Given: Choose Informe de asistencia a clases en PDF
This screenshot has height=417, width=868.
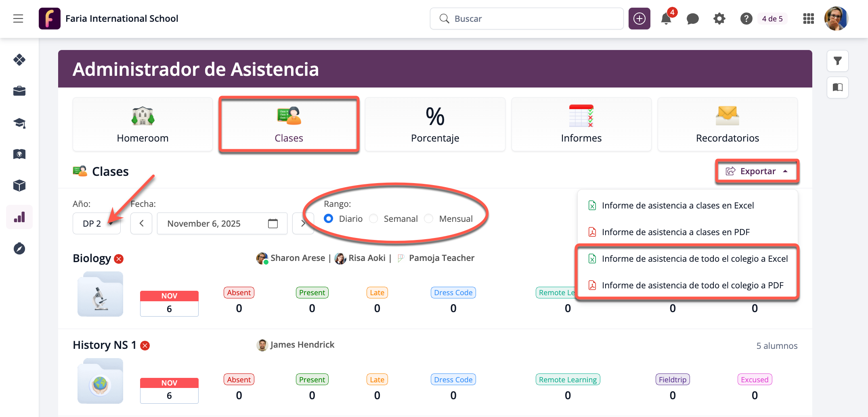Looking at the screenshot, I should coord(675,232).
